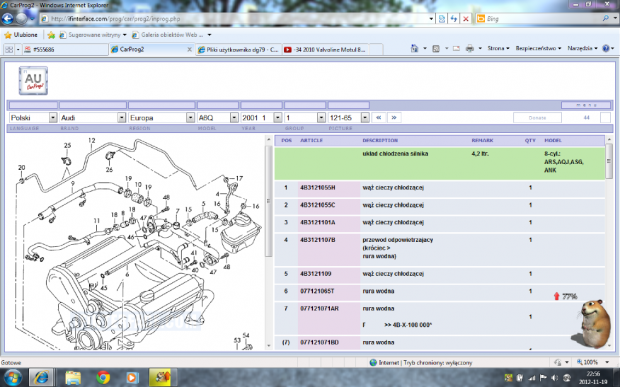
Task: Go back with the browser back arrow
Action: coord(8,18)
